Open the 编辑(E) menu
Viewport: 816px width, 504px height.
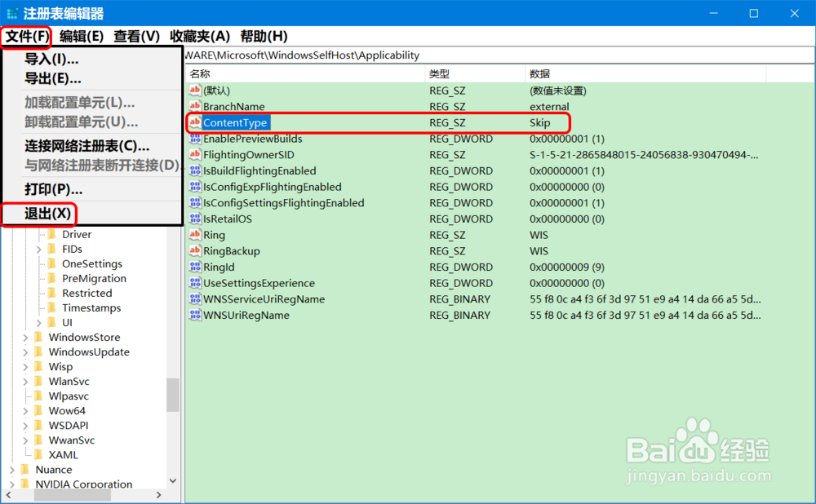tap(81, 37)
